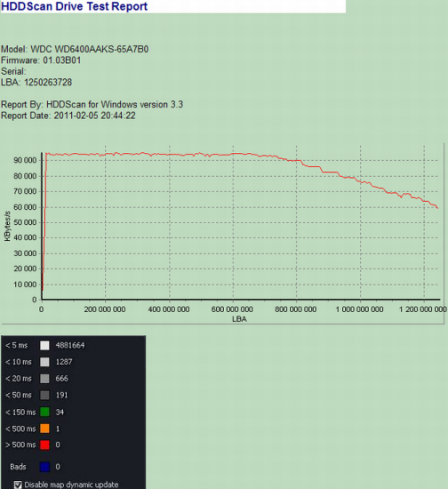Click the 10 000 y-axis tick label

[25, 285]
